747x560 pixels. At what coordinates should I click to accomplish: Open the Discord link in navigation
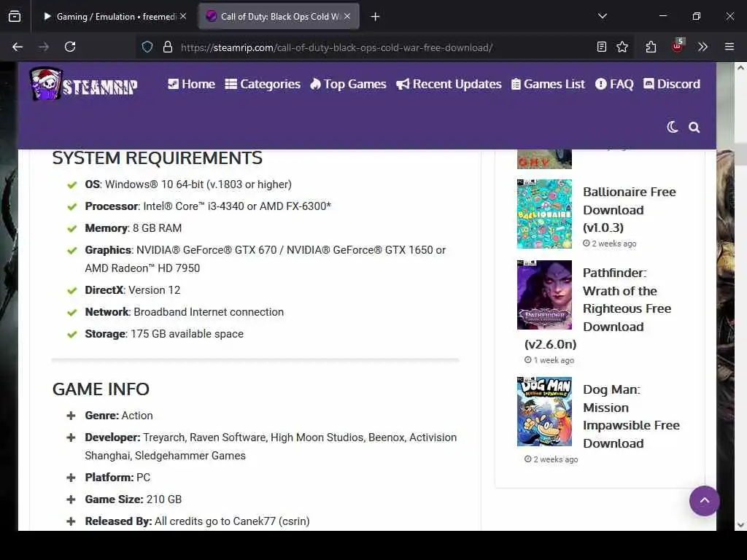tap(672, 84)
